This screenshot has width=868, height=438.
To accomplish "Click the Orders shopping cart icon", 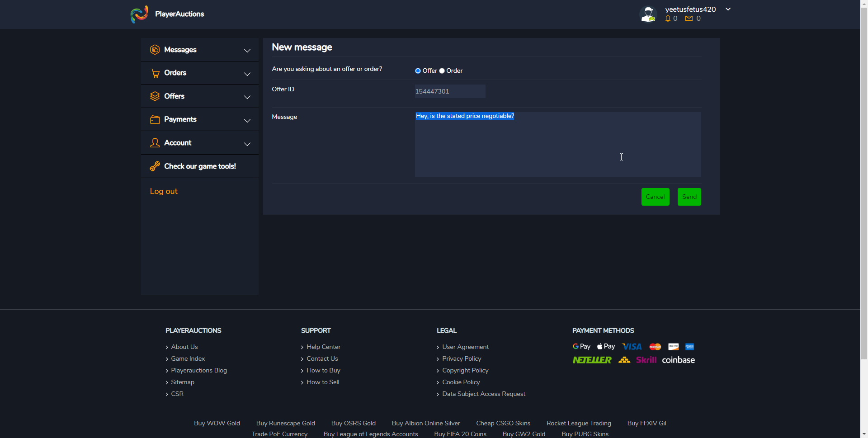I will coord(155,73).
